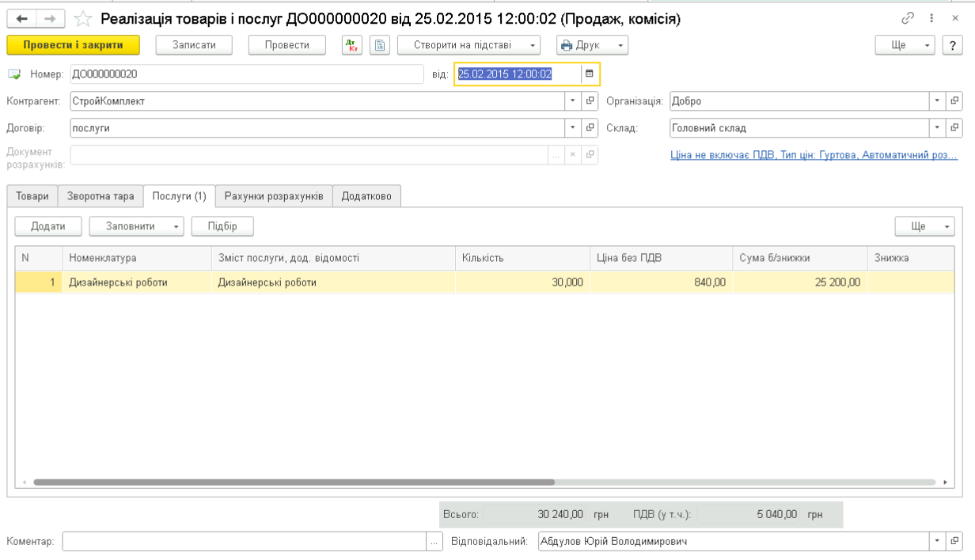The width and height of the screenshot is (975, 560).
Task: Add document to favorites with star icon
Action: [84, 18]
